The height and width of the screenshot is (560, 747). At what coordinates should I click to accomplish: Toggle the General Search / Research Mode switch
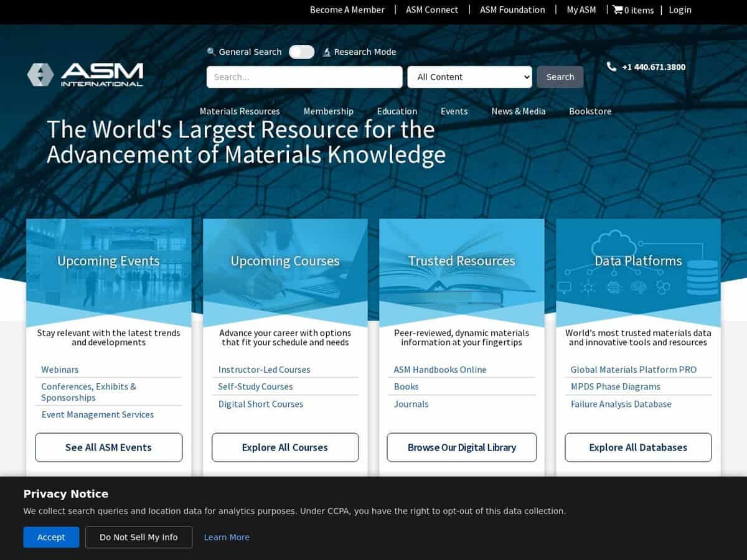pos(302,52)
